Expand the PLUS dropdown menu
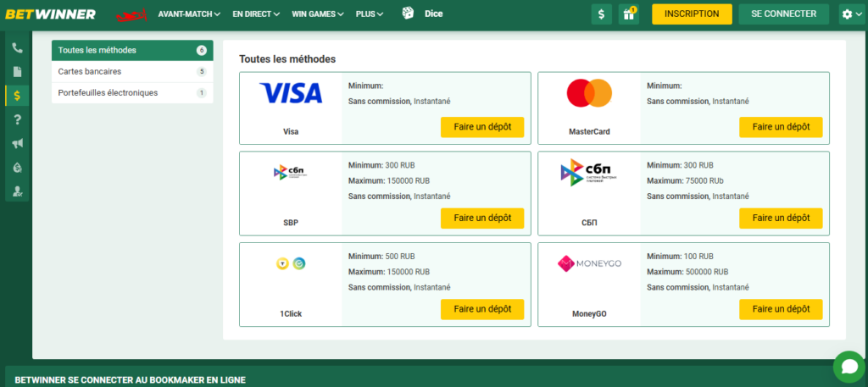 point(370,14)
